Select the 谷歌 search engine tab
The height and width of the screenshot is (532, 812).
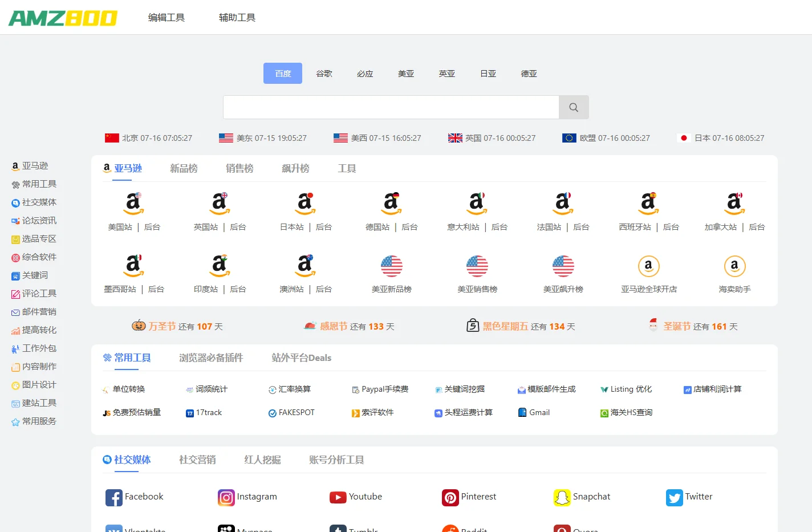(x=324, y=74)
